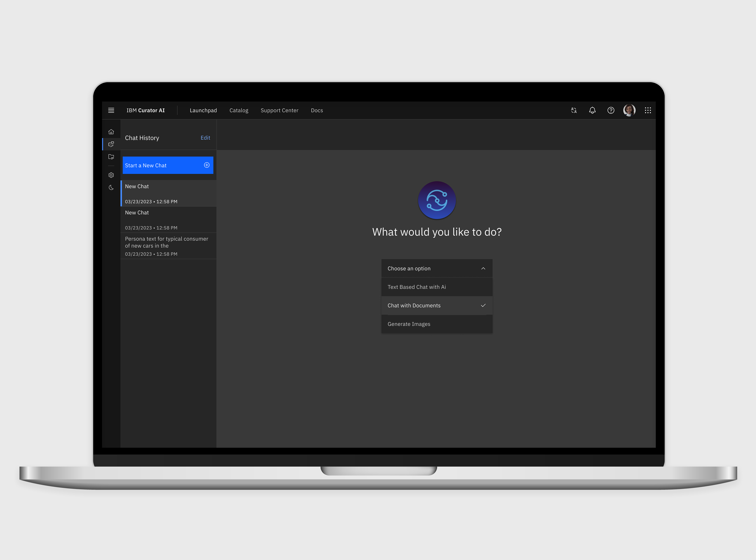Go to Home in the sidebar
The width and height of the screenshot is (756, 560).
111,131
